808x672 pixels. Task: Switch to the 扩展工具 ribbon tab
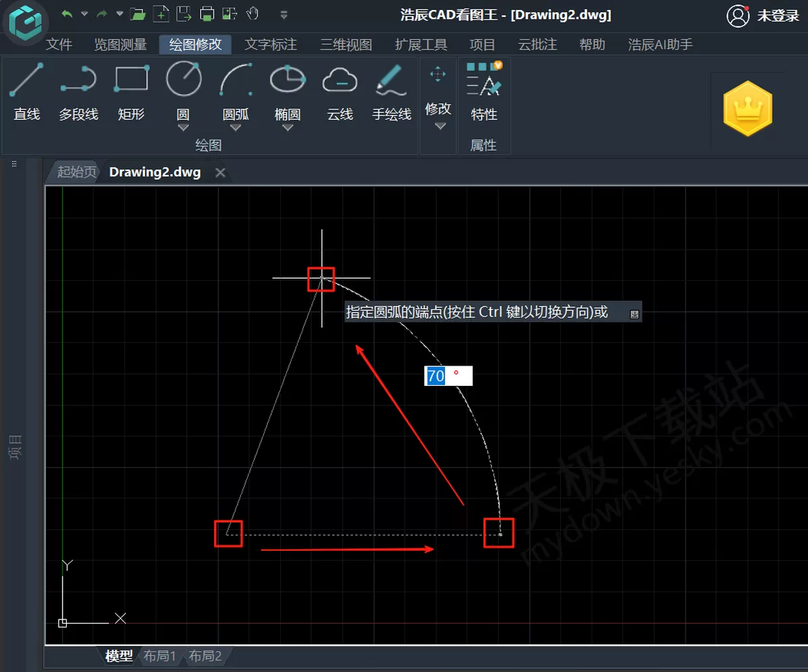click(421, 44)
